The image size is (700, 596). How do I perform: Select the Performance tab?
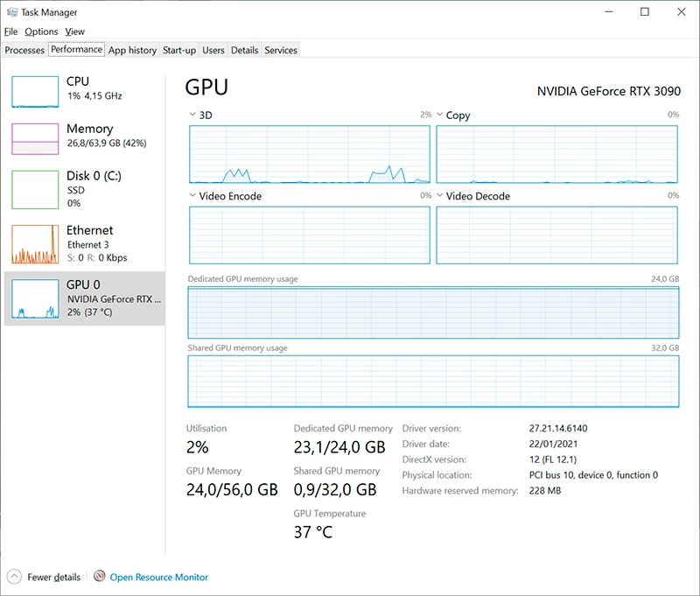click(76, 49)
